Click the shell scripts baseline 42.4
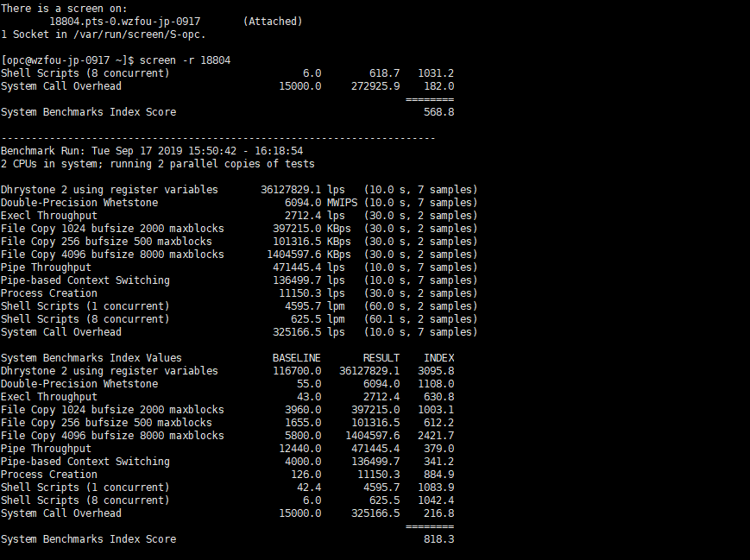 309,487
